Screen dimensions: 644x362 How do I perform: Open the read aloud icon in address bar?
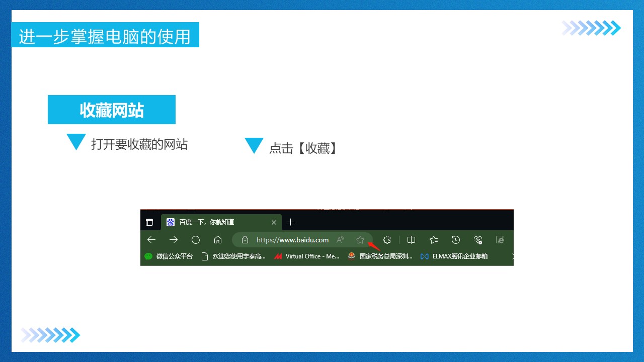pyautogui.click(x=341, y=240)
